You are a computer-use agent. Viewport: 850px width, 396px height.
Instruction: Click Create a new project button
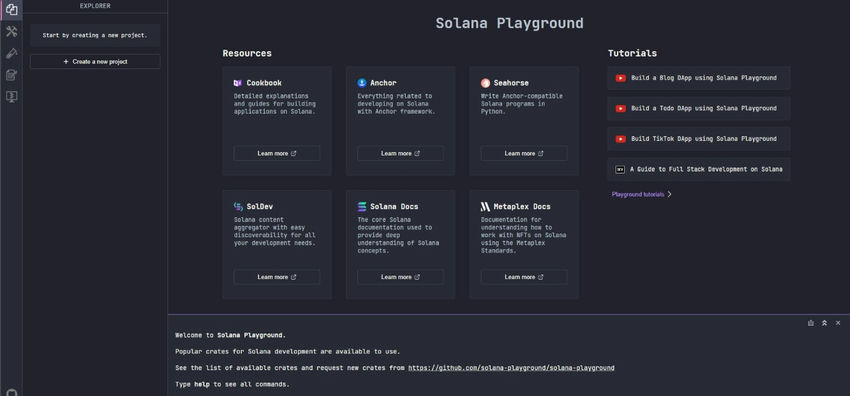[95, 62]
